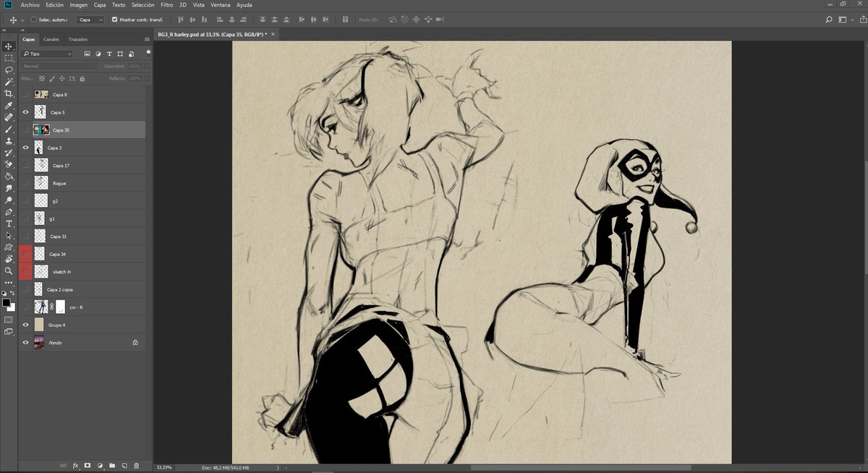Show the red-labeled Capa 34 layer
The width and height of the screenshot is (868, 473).
(26, 254)
